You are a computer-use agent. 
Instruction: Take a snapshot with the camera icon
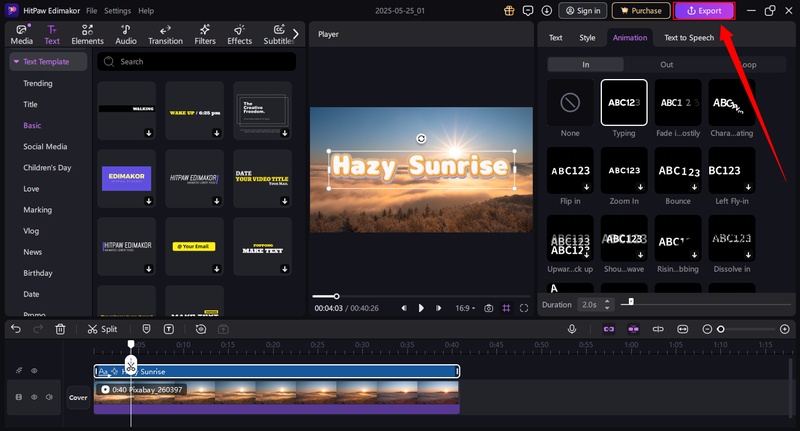click(488, 308)
